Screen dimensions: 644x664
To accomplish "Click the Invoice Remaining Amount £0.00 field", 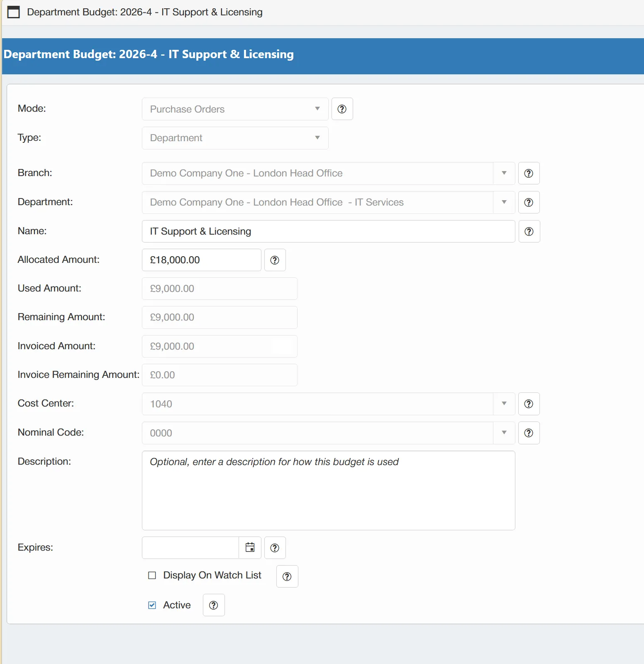I will (x=220, y=375).
